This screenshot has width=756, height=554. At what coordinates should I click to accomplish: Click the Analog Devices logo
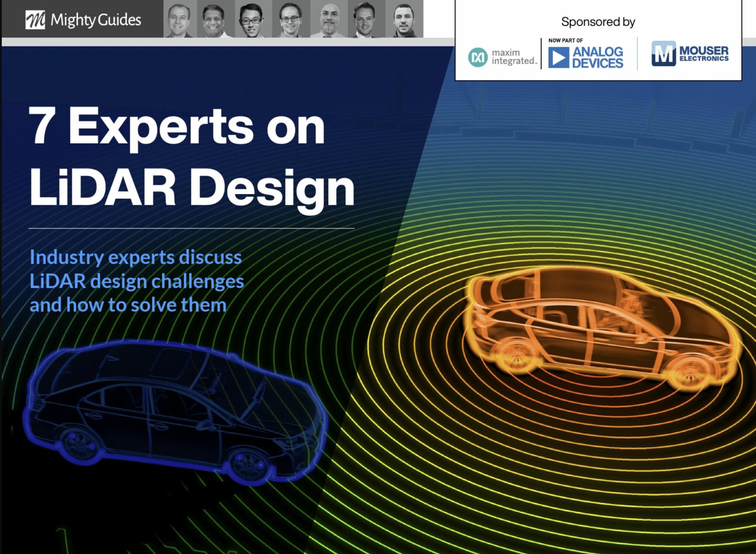(585, 57)
